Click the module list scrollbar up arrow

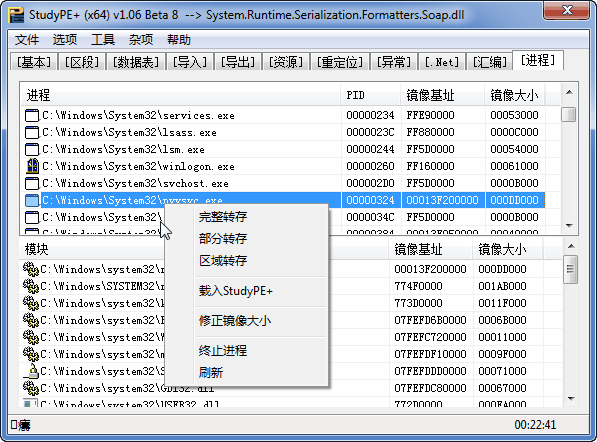click(571, 246)
